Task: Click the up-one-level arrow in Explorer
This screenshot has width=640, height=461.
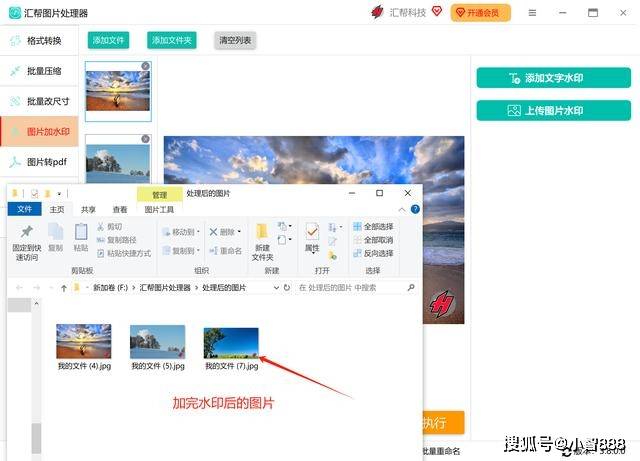Action: click(x=64, y=288)
